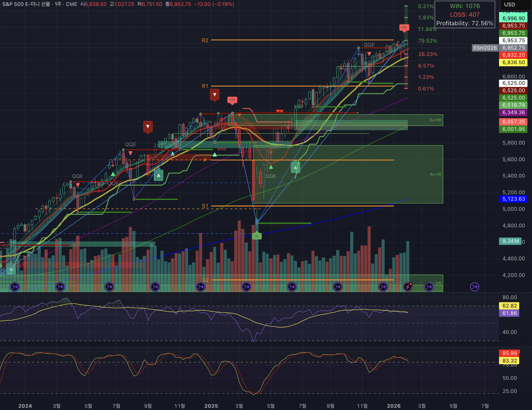Click the purple 6,349.36 price label
Screen dimensions: 532x410
pos(513,112)
